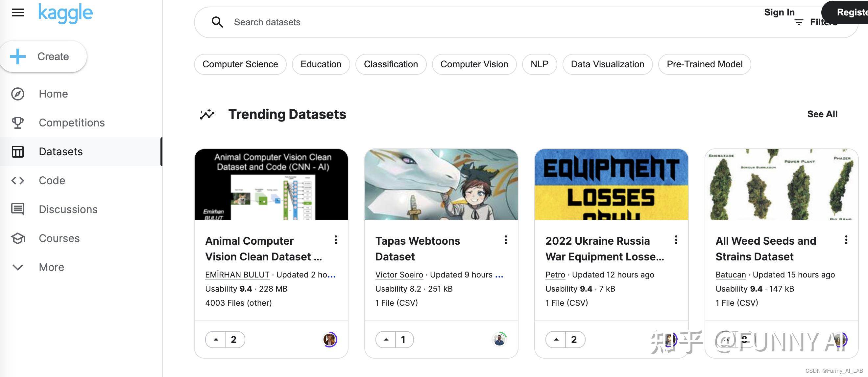Click 'Usability 8.2 · 251 kB' text
This screenshot has height=377, width=868.
pos(414,289)
